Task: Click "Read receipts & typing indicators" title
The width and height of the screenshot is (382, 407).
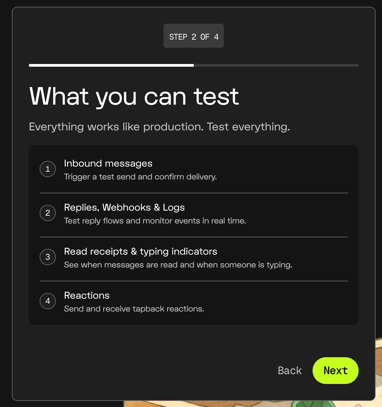Action: [x=140, y=251]
